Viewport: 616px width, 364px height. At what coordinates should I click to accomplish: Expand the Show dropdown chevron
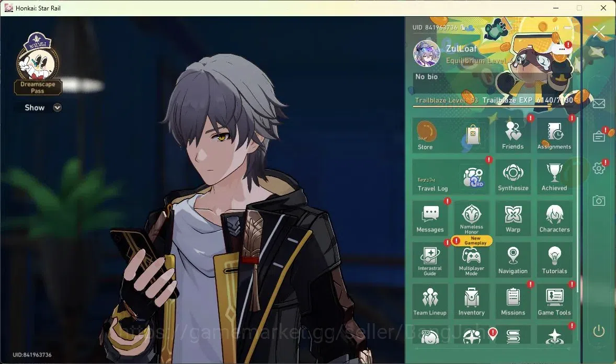coord(58,108)
